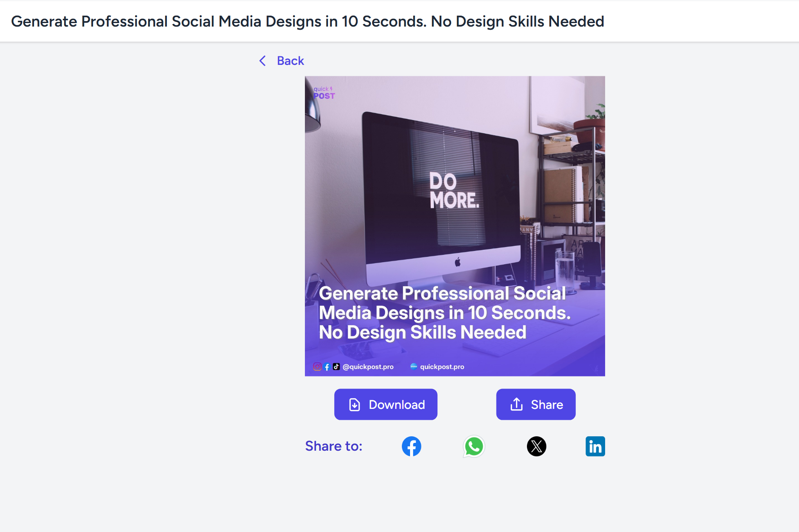
Task: Share design to LinkedIn
Action: (595, 446)
